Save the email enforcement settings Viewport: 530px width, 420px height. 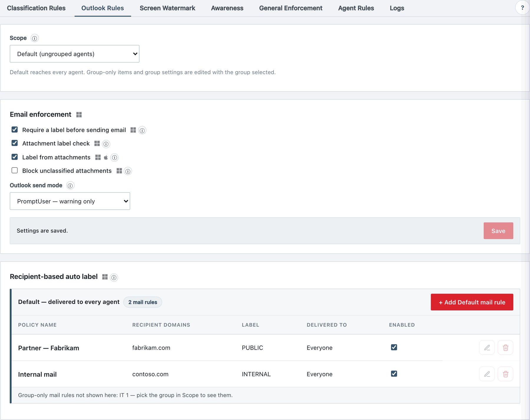tap(498, 231)
